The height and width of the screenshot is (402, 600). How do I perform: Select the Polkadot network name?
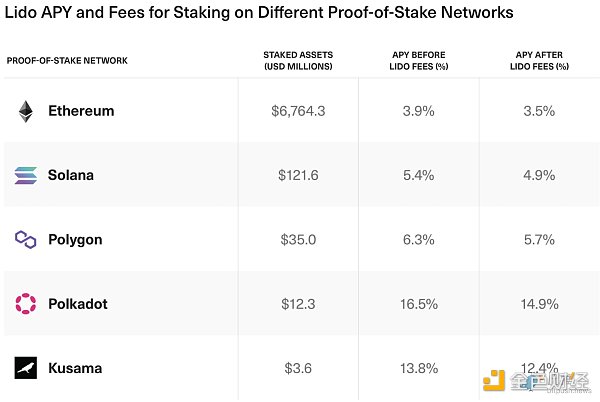[78, 304]
